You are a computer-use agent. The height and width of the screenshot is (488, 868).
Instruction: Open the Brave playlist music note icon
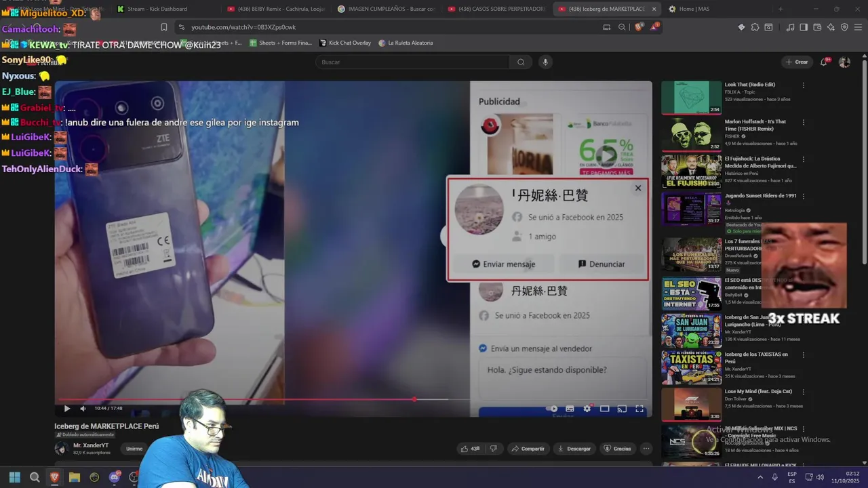click(790, 27)
